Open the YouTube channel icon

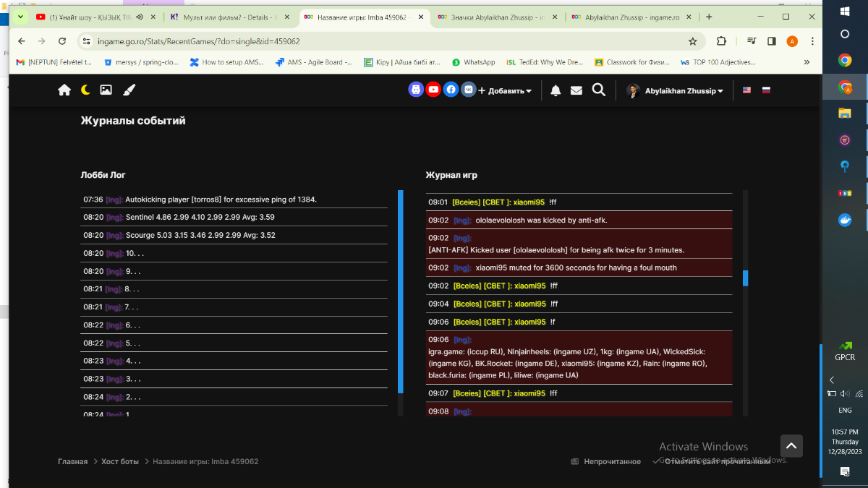pyautogui.click(x=433, y=90)
